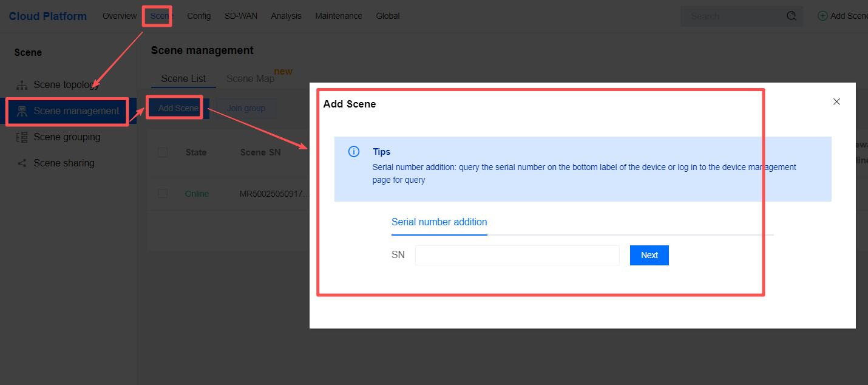Click the Cloud Platform logo link

pos(48,16)
